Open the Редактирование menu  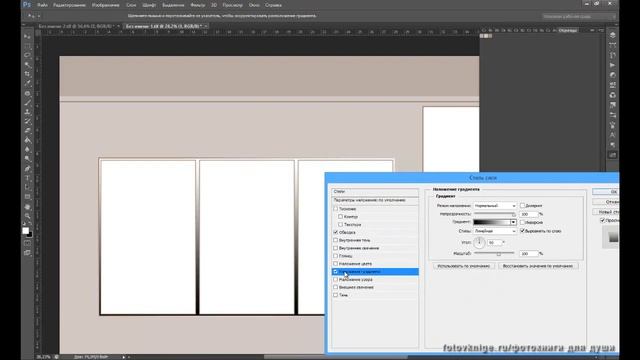69,5
